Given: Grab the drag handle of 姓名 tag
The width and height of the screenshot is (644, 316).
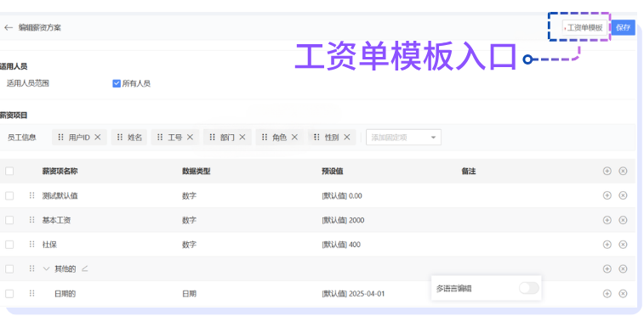Looking at the screenshot, I should pyautogui.click(x=120, y=138).
